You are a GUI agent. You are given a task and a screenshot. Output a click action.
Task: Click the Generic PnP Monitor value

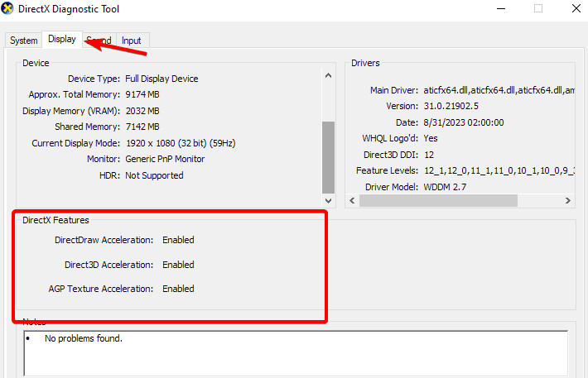(165, 159)
